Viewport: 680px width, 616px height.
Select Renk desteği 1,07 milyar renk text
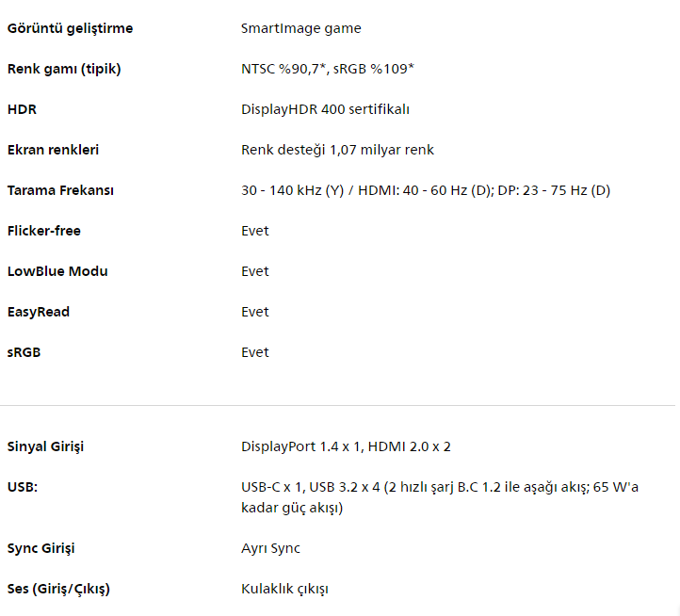(337, 150)
